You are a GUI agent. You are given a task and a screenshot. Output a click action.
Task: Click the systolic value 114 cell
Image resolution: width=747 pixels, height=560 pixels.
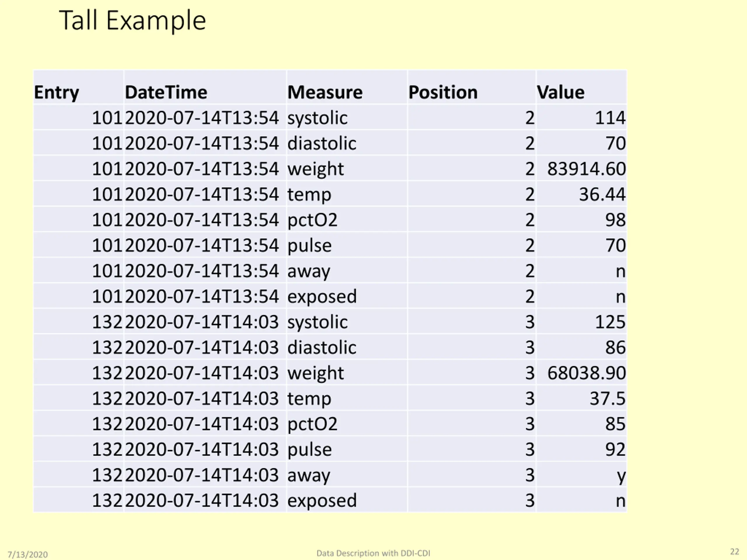[x=582, y=118]
